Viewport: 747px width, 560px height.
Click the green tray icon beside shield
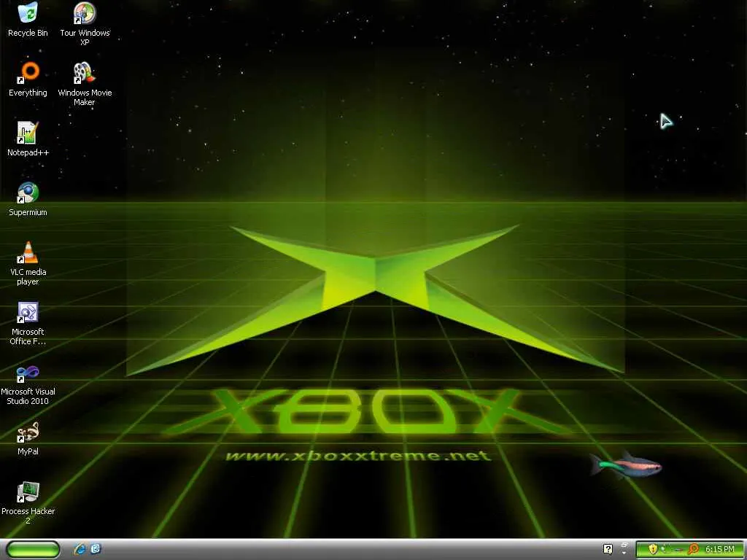coord(664,549)
